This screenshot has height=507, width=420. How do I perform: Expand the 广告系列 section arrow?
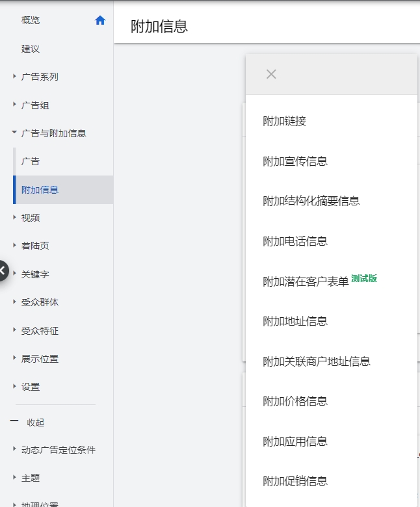[x=14, y=76]
